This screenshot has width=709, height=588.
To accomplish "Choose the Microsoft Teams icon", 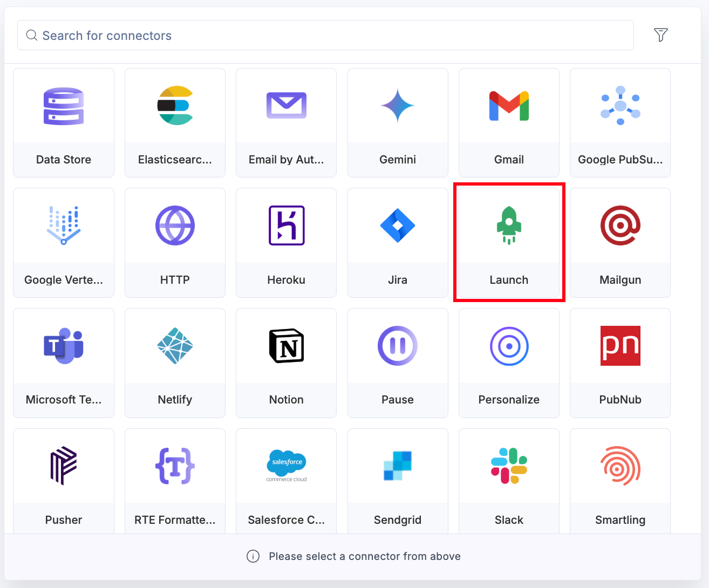I will point(64,346).
